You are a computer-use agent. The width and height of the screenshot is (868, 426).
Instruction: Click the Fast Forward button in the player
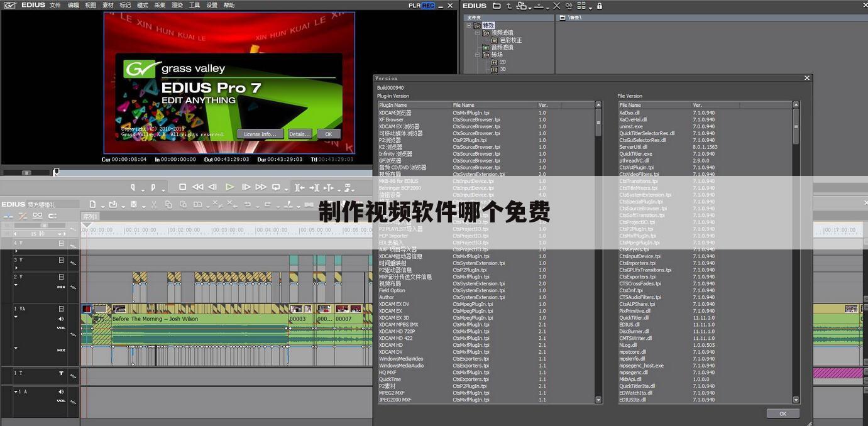click(261, 187)
